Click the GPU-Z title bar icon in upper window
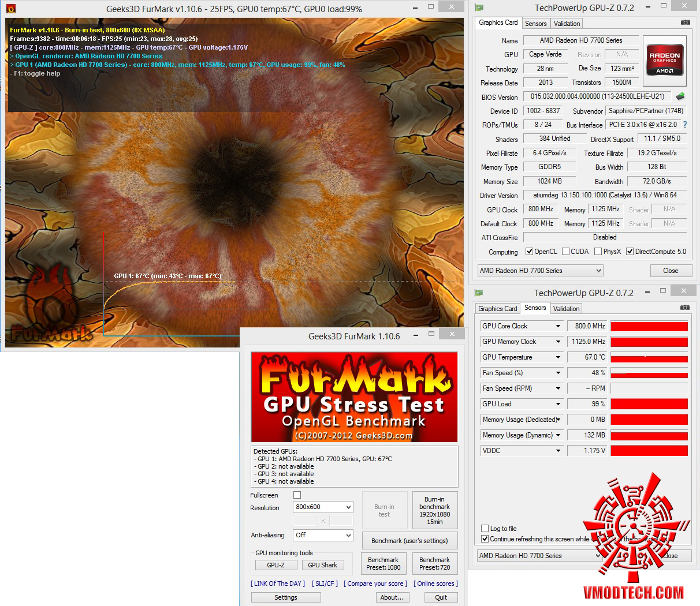This screenshot has width=700, height=606. pyautogui.click(x=479, y=8)
